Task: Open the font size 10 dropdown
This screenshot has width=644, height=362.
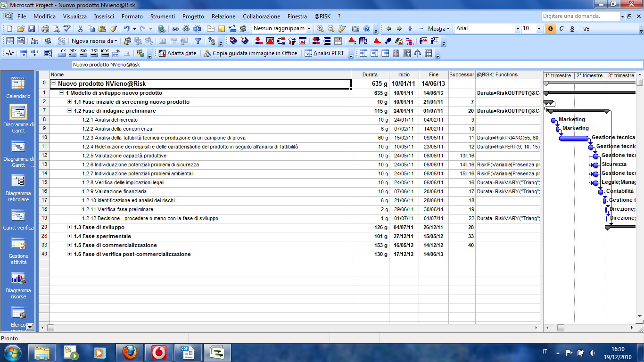Action: [539, 29]
